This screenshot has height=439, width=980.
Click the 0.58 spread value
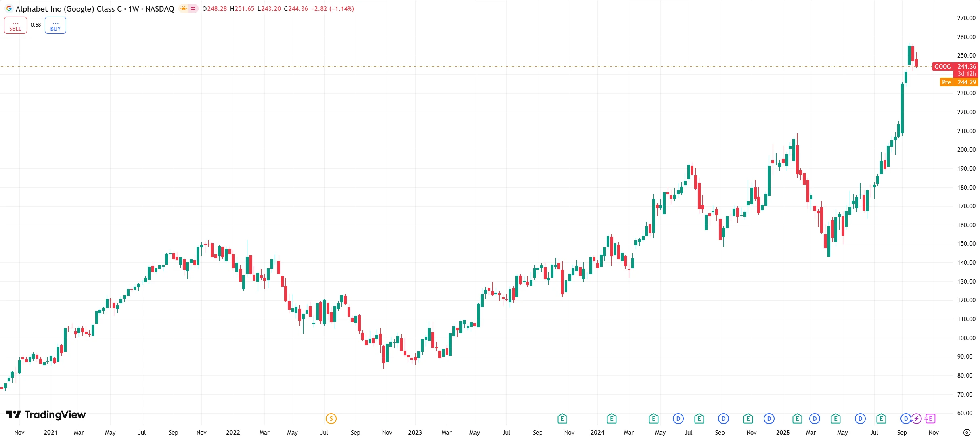pos(36,25)
